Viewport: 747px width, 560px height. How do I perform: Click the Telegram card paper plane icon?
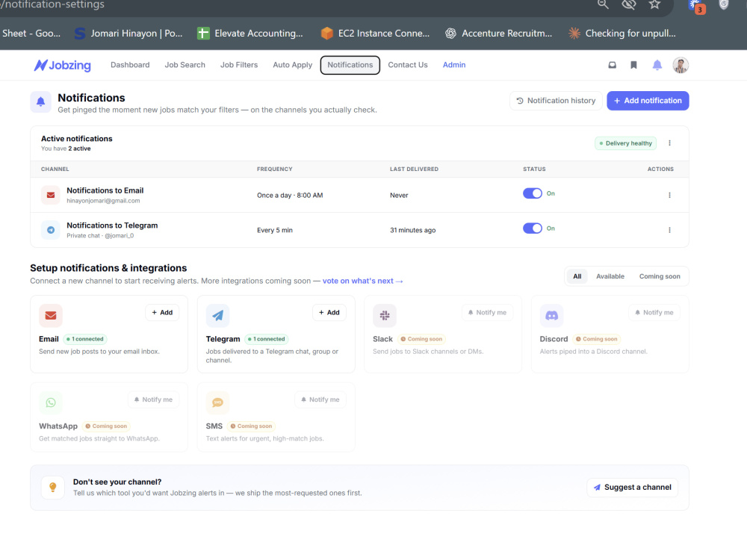pyautogui.click(x=217, y=315)
